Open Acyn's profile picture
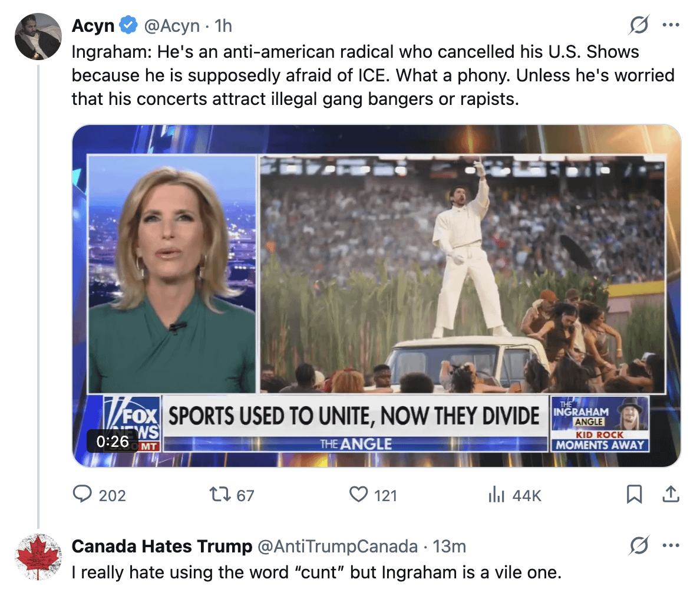Viewport: 700px width, 599px height. pyautogui.click(x=38, y=37)
